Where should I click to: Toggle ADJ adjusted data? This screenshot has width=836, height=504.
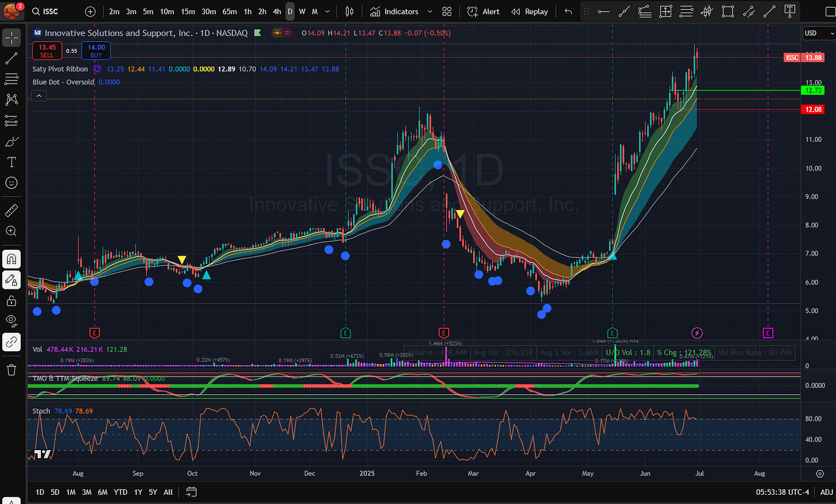point(826,492)
